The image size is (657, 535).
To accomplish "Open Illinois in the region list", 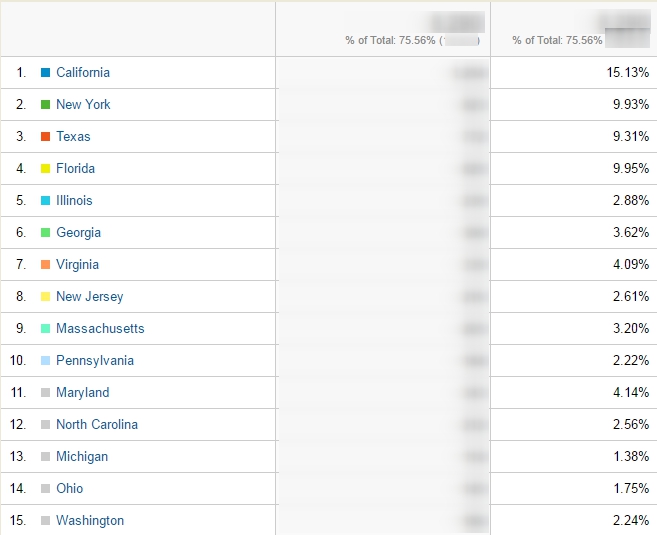I will [x=74, y=200].
